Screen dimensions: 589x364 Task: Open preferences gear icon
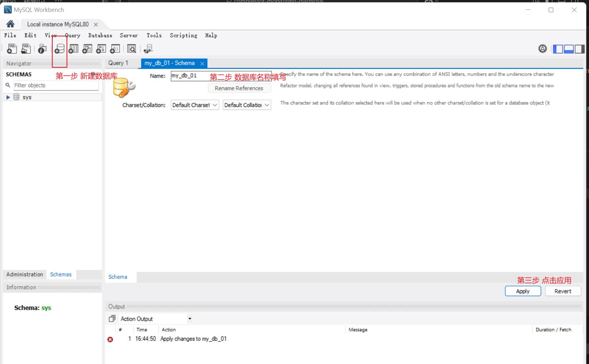(543, 49)
